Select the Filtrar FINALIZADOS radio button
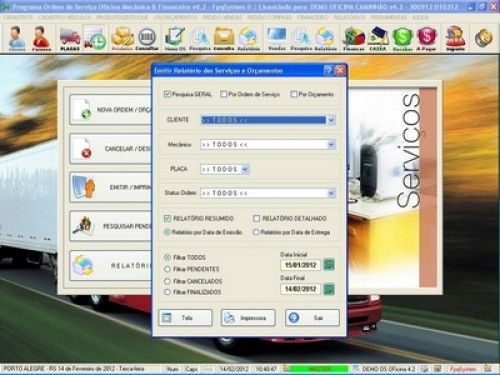Image resolution: width=500 pixels, height=375 pixels. 167,292
